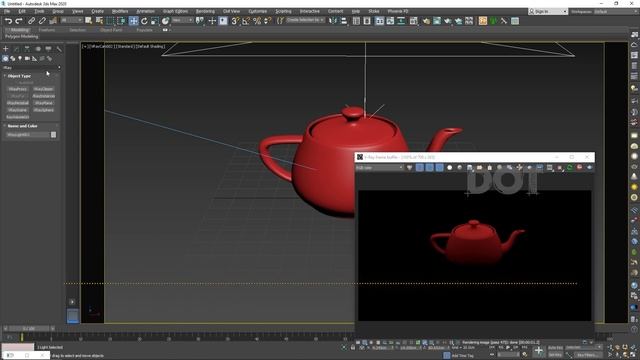
Task: Click the VRayProxy object button
Action: (x=18, y=89)
